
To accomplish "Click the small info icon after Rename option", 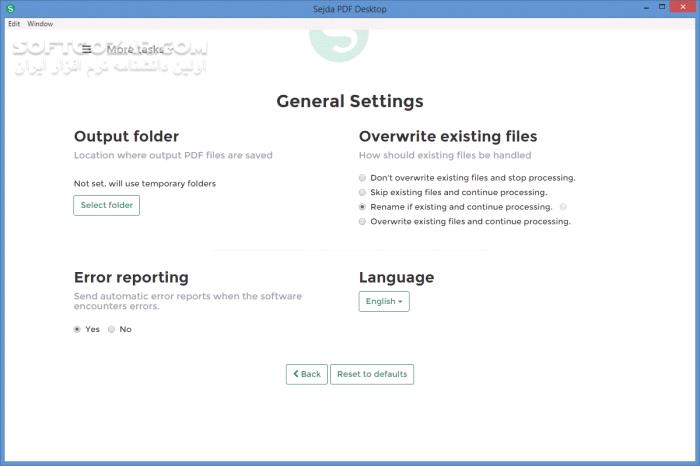I will click(x=563, y=207).
